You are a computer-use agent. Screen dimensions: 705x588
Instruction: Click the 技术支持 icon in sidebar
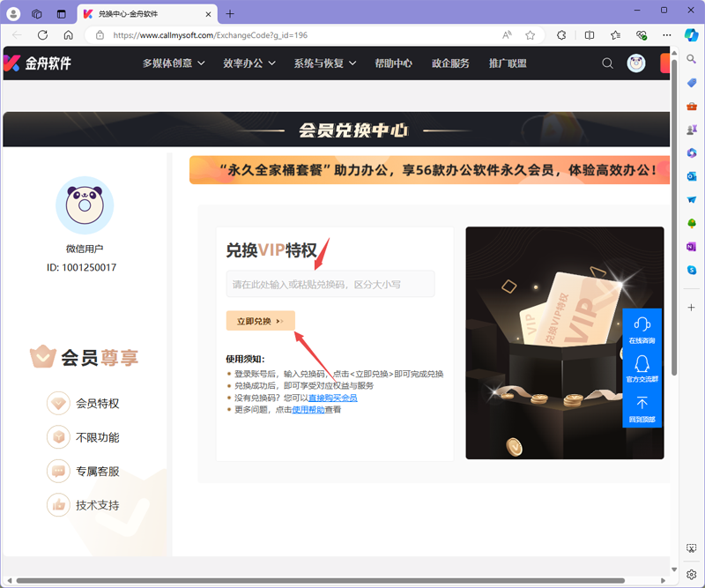(58, 504)
